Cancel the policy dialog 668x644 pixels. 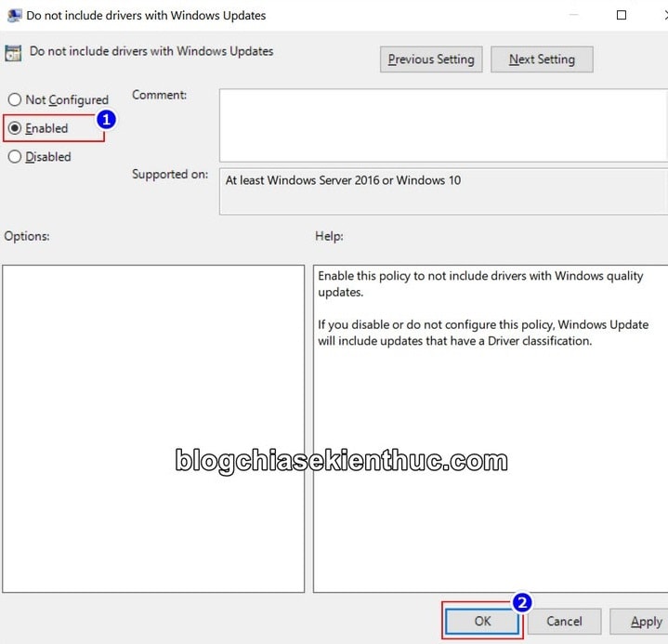click(x=565, y=621)
